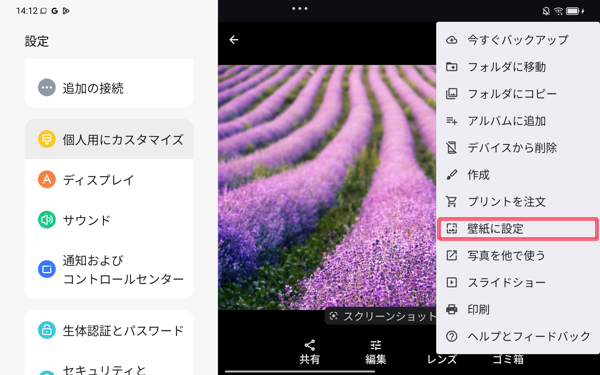Open 生体認証とパスワード settings

(x=109, y=330)
